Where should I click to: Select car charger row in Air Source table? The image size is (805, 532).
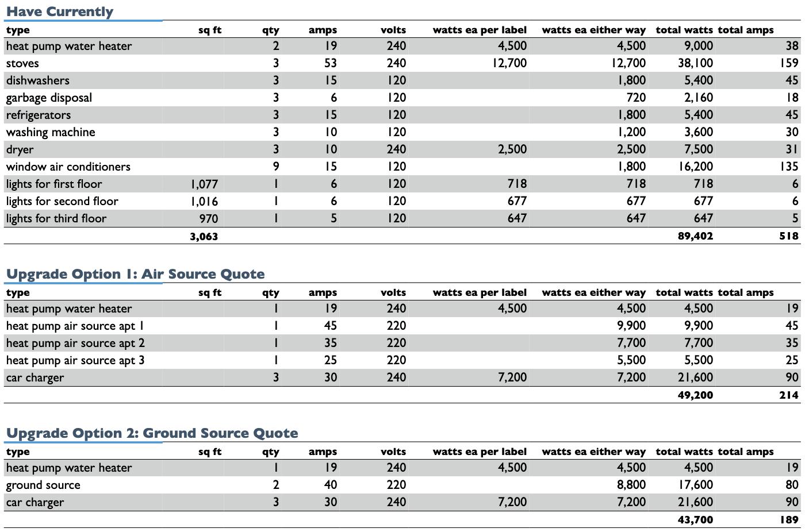click(x=402, y=377)
